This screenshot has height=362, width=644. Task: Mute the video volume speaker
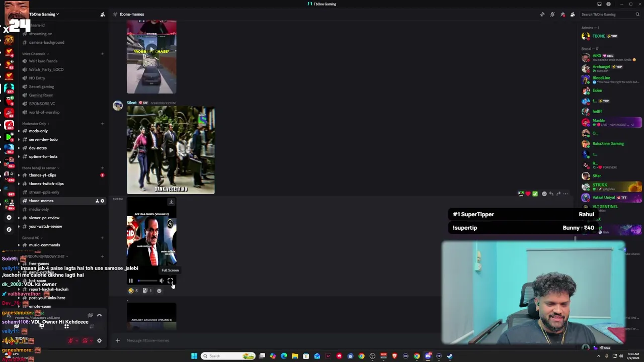[x=161, y=281]
